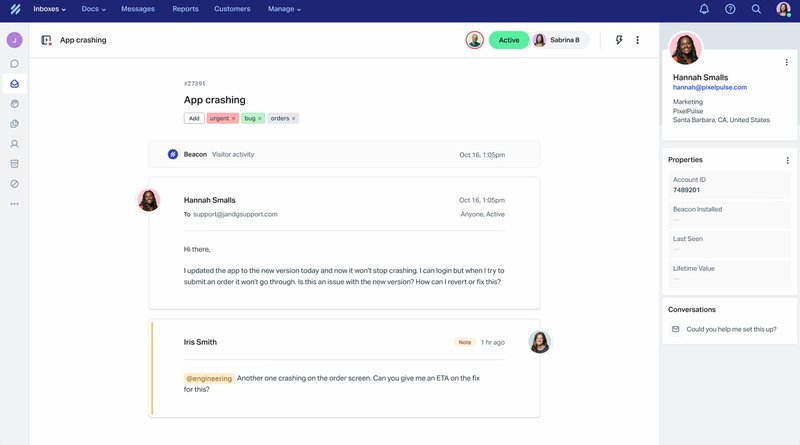Open the Docs dropdown menu
800x445 pixels.
click(x=93, y=9)
